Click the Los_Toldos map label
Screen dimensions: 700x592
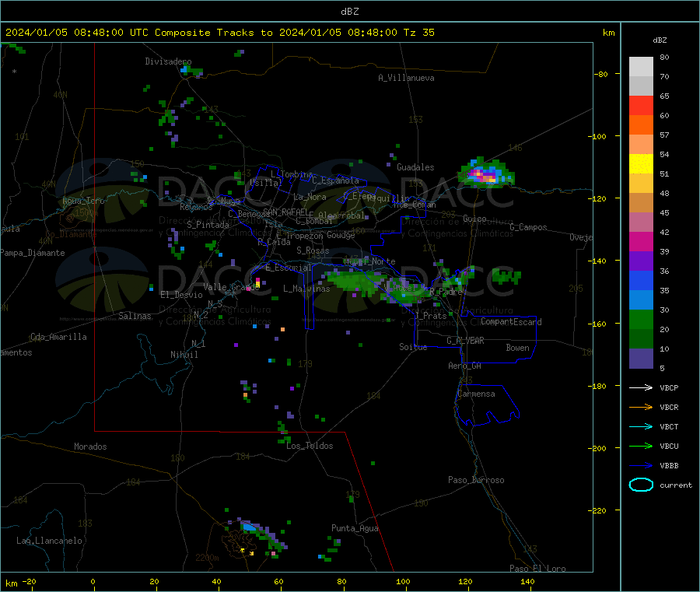[310, 446]
